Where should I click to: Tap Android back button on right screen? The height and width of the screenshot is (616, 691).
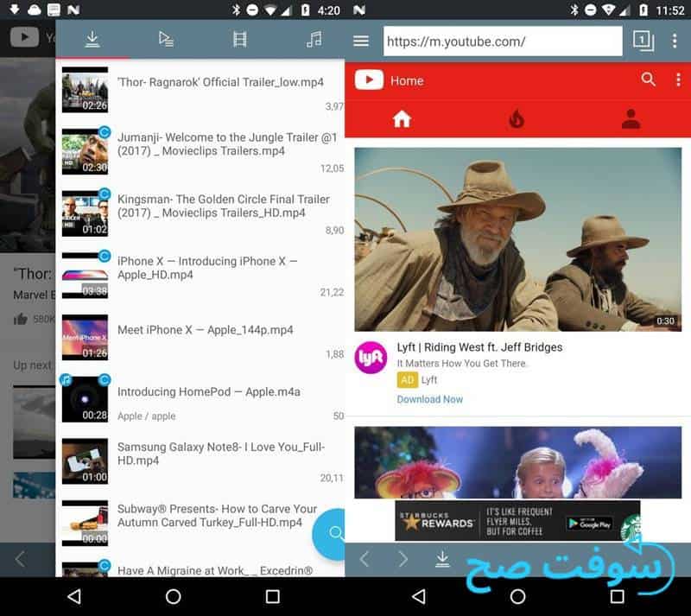[x=418, y=597]
